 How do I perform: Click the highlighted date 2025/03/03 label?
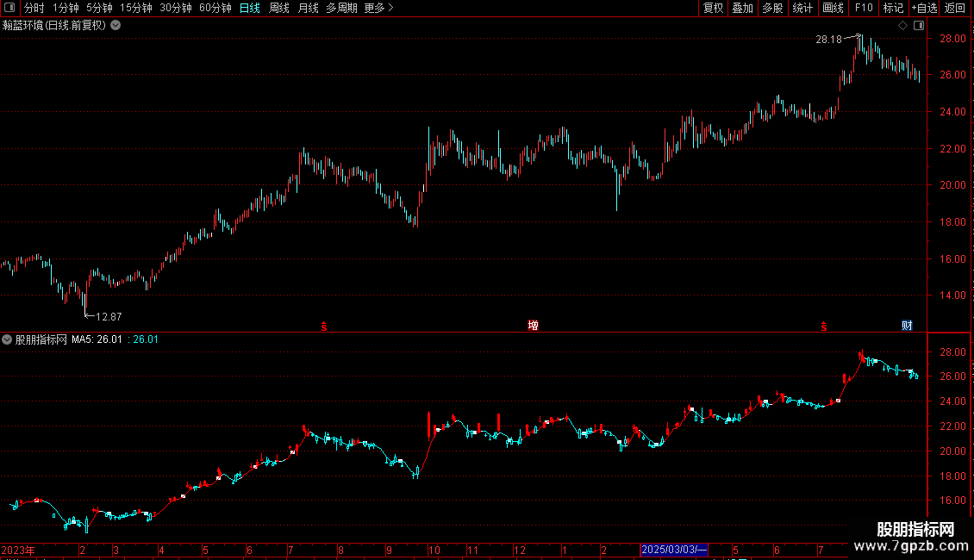click(x=674, y=550)
